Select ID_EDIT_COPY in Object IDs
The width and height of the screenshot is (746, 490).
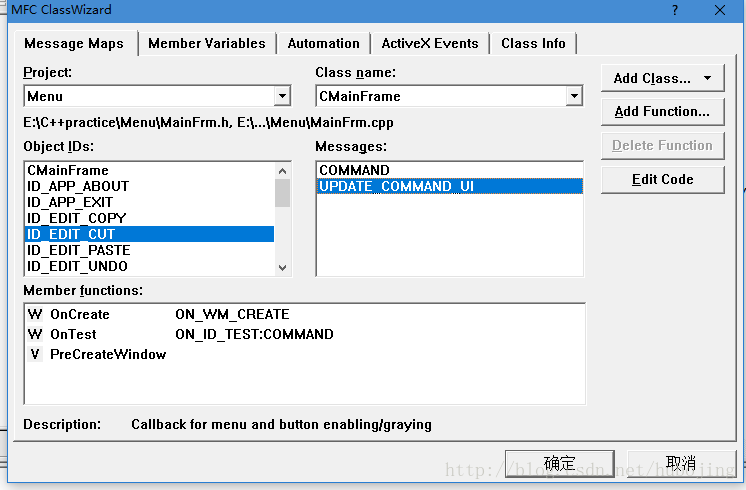click(149, 218)
